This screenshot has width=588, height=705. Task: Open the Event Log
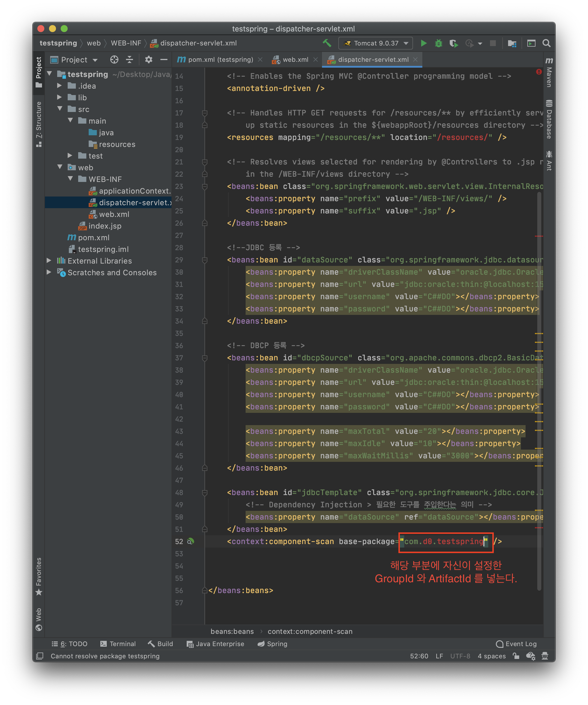tap(516, 644)
